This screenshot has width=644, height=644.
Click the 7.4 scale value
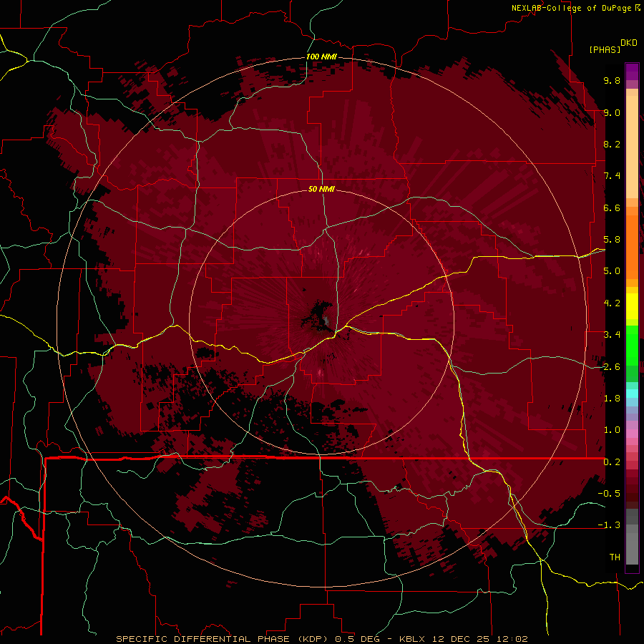[x=612, y=176]
